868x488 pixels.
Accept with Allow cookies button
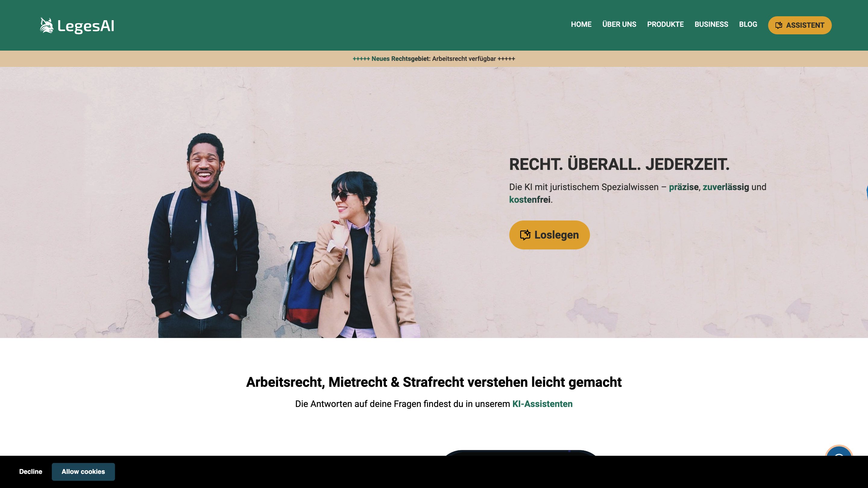[x=83, y=471]
